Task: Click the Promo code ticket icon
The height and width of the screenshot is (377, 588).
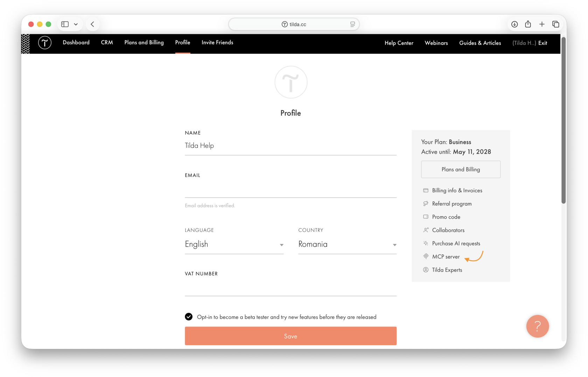Action: (426, 217)
